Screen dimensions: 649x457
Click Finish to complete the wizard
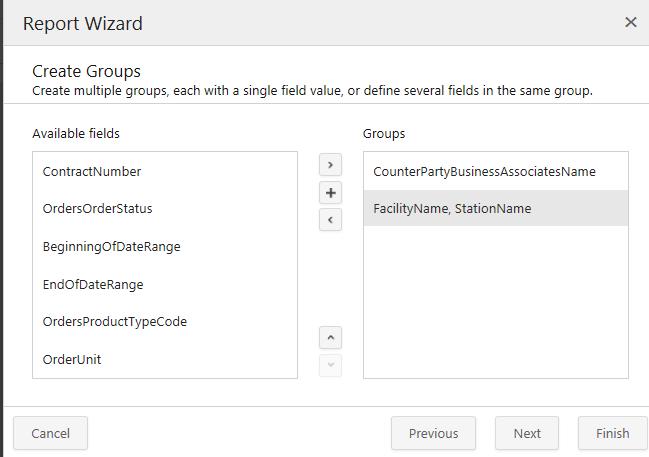click(612, 433)
